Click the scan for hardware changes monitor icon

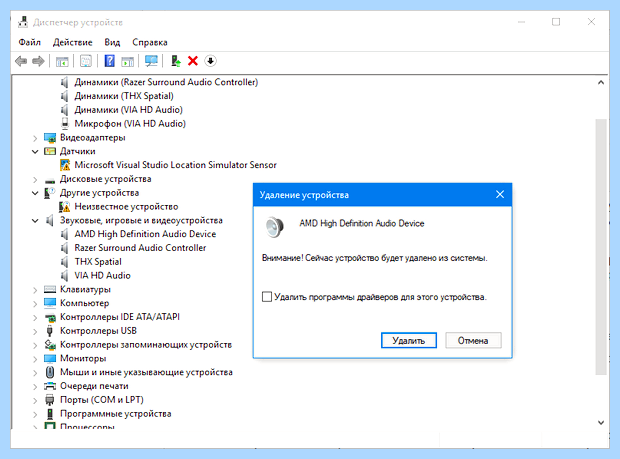pyautogui.click(x=151, y=61)
